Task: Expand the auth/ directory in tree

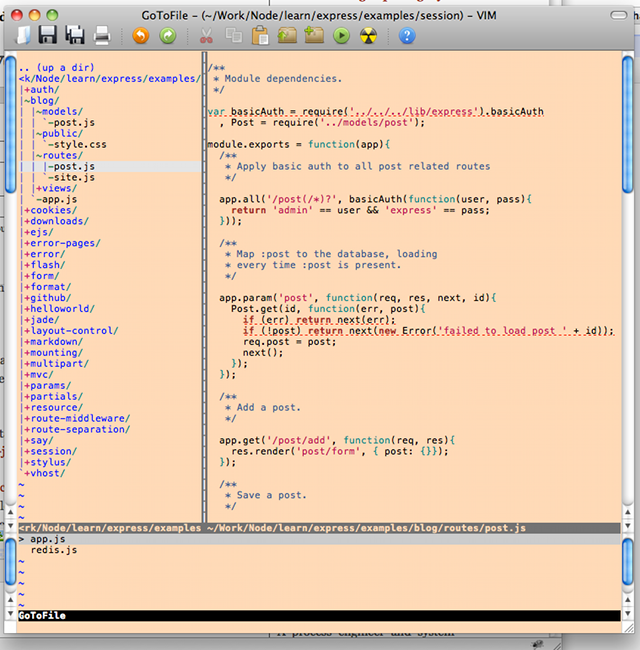Action: click(x=40, y=89)
